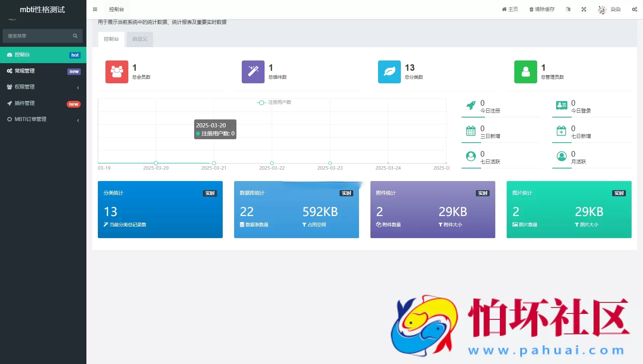Click the 搜索菜单 search input field
The height and width of the screenshot is (364, 643).
point(38,36)
